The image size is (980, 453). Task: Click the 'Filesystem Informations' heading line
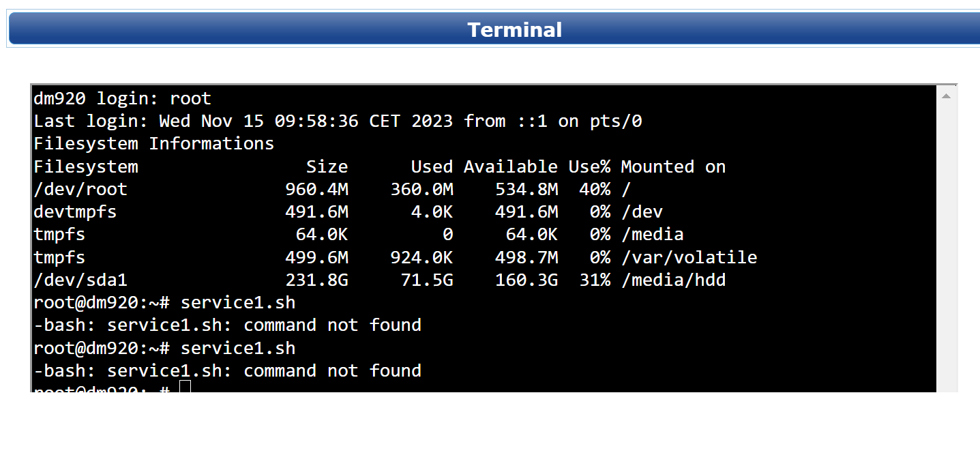[153, 144]
